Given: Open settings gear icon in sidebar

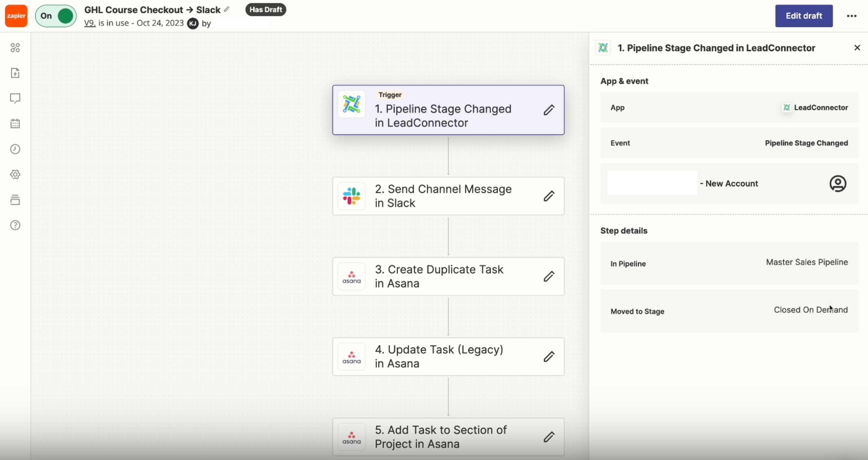Looking at the screenshot, I should pyautogui.click(x=15, y=174).
